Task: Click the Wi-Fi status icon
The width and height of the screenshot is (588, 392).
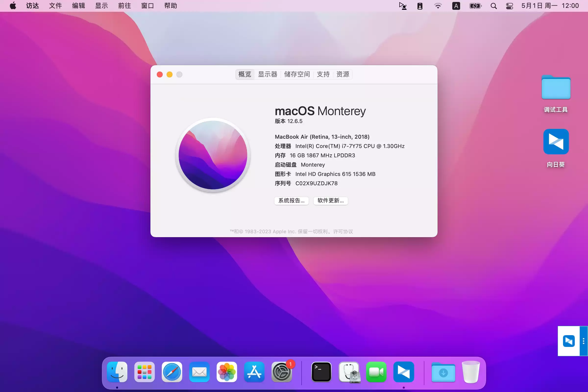Action: coord(438,6)
